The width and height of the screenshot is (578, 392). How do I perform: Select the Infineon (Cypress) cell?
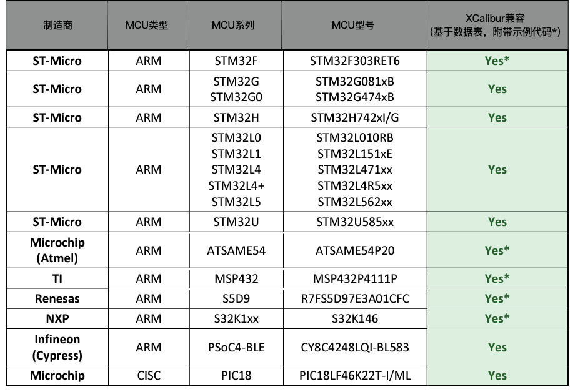pos(57,347)
